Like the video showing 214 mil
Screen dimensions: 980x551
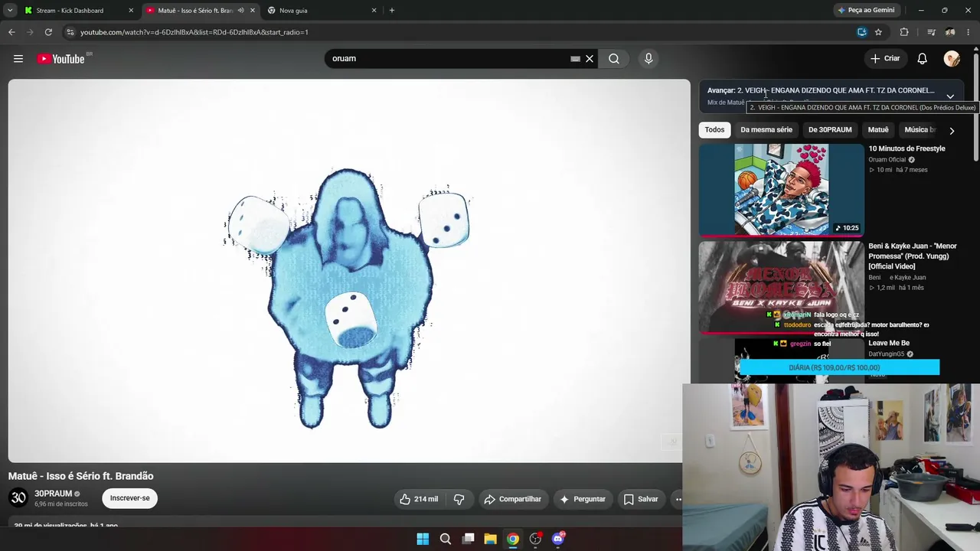pyautogui.click(x=419, y=499)
